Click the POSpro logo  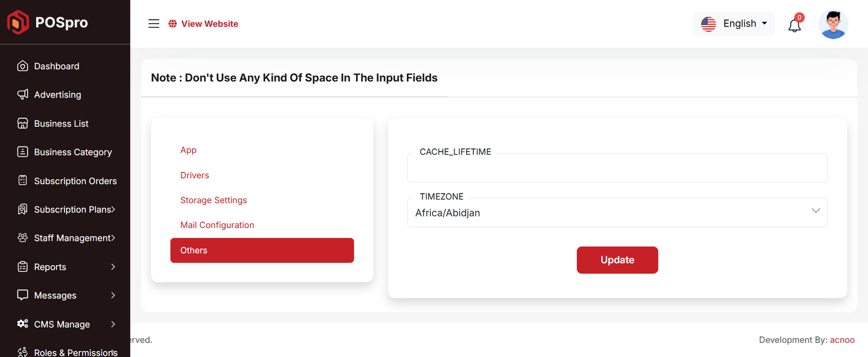click(x=48, y=22)
